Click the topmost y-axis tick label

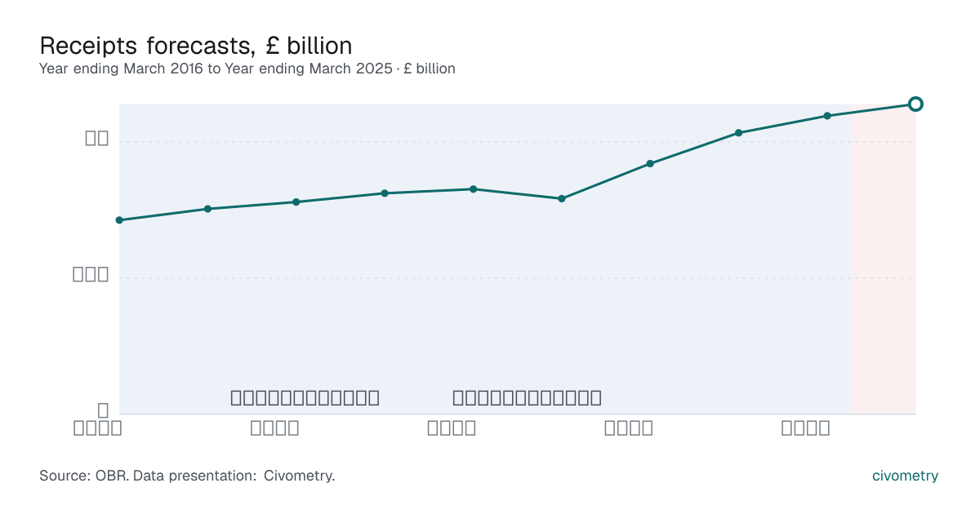(97, 138)
